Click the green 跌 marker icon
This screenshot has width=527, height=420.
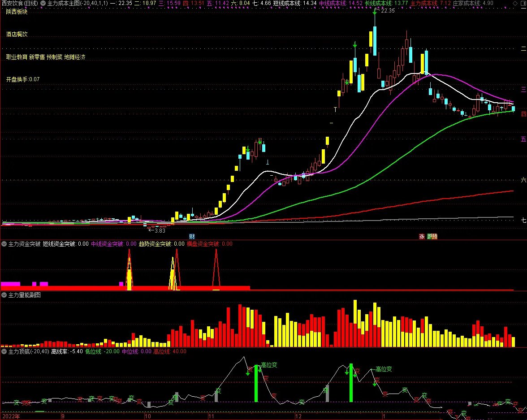[429, 236]
